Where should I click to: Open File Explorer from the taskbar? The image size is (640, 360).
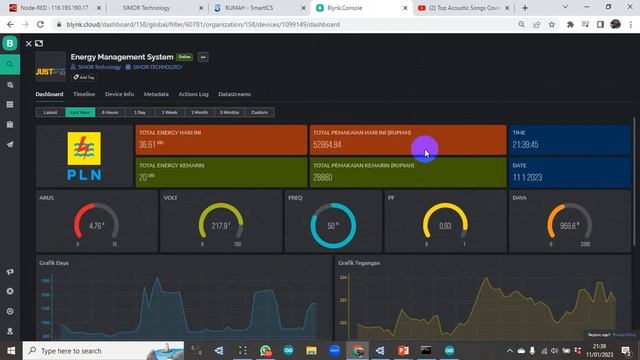pos(311,351)
